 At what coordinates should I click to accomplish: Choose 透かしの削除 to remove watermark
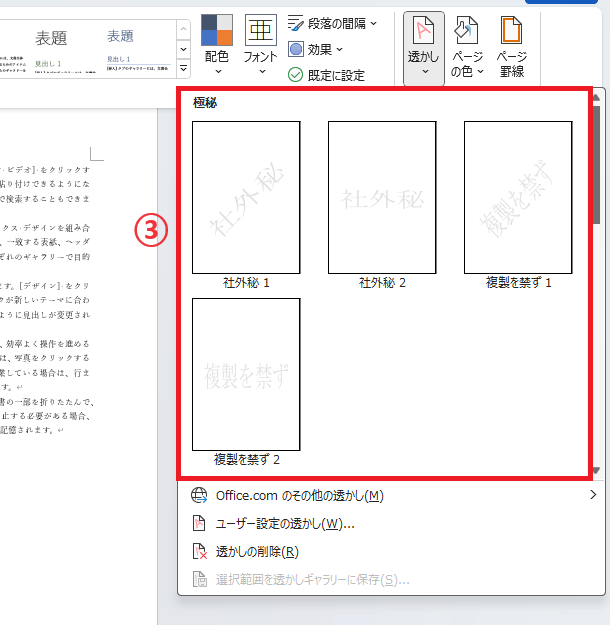point(391,552)
